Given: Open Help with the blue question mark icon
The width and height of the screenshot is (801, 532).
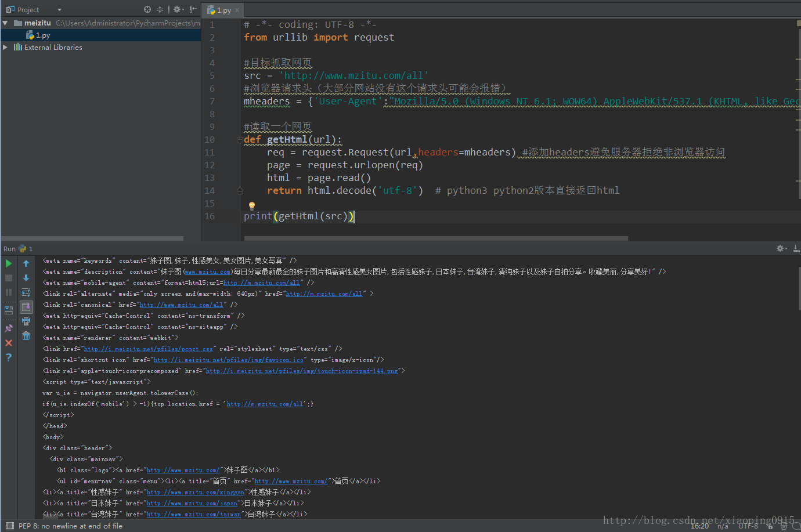Looking at the screenshot, I should [9, 357].
